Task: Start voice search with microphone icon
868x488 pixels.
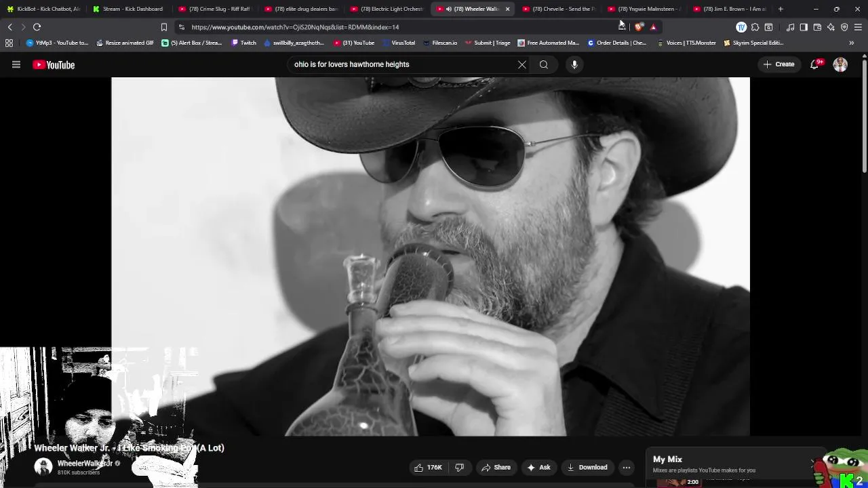Action: point(574,64)
